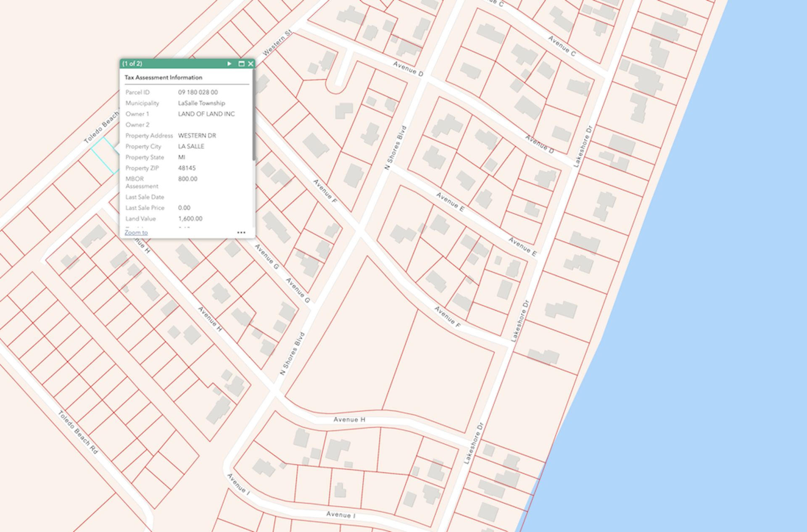The width and height of the screenshot is (807, 532).
Task: Click the 'LA SALLE' property city value
Action: 191,146
